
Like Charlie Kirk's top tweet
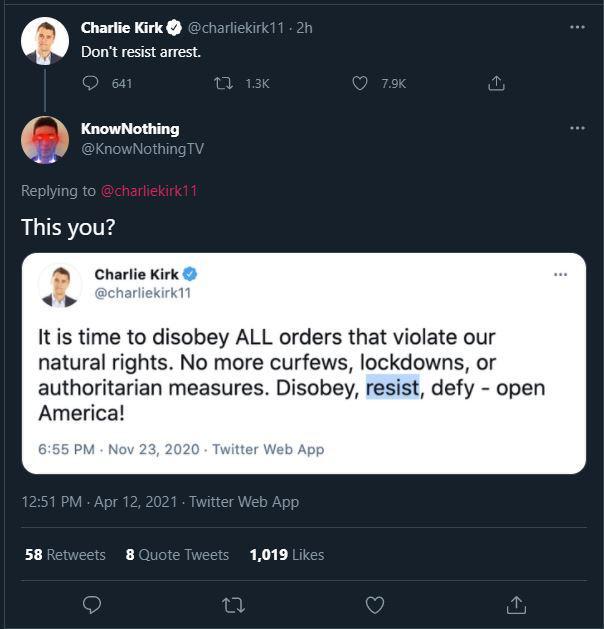pyautogui.click(x=361, y=84)
